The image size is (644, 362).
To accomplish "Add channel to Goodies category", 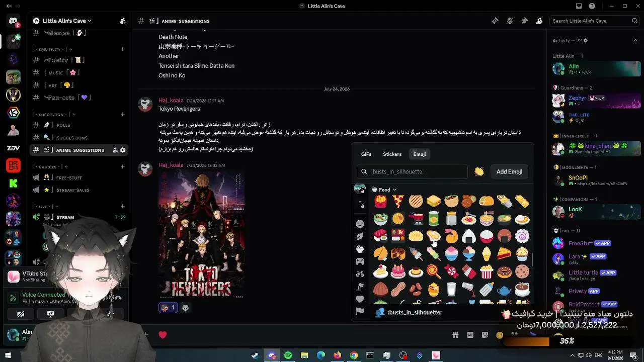I will (x=123, y=167).
